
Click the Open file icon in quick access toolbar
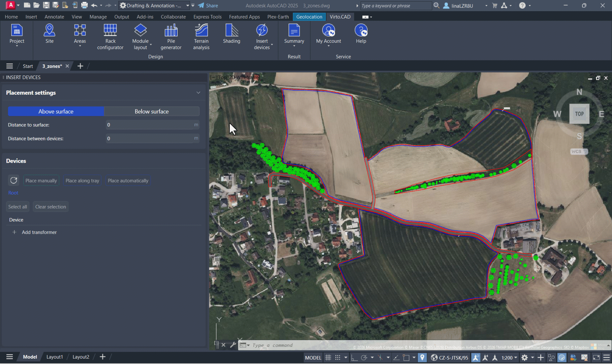tap(36, 5)
